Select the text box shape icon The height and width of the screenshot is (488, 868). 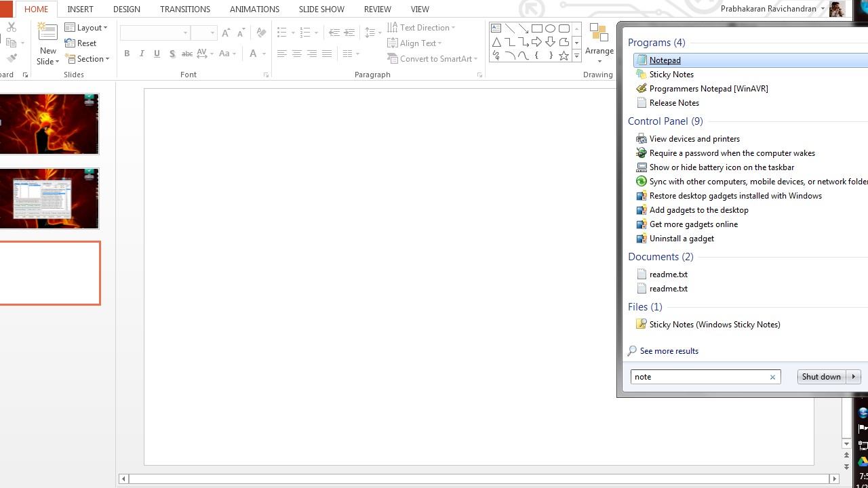tap(496, 28)
